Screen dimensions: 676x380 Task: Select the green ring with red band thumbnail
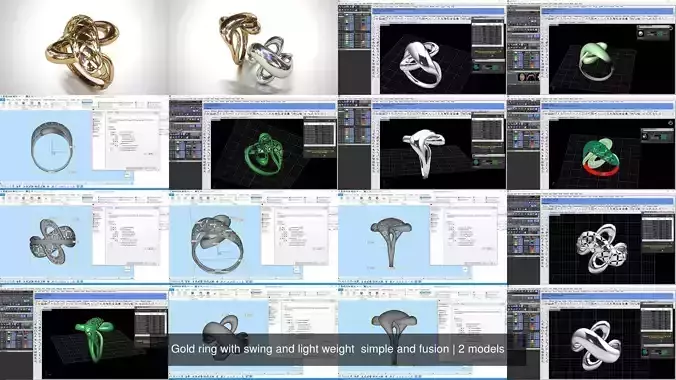[592, 142]
